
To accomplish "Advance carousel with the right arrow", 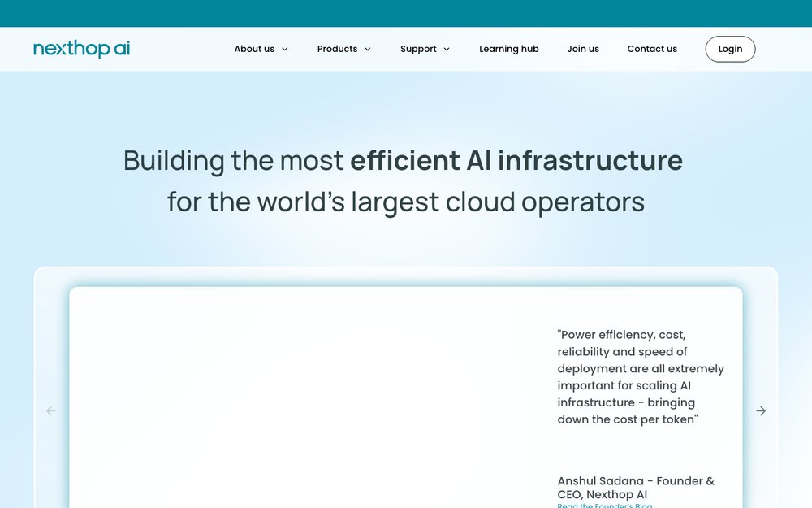I will 761,411.
